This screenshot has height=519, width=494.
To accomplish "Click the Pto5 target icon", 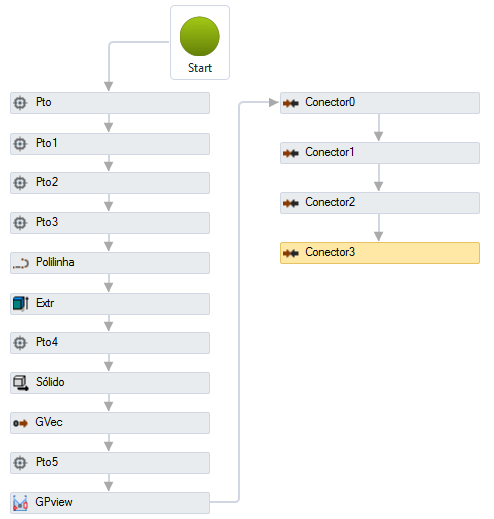I will (20, 463).
